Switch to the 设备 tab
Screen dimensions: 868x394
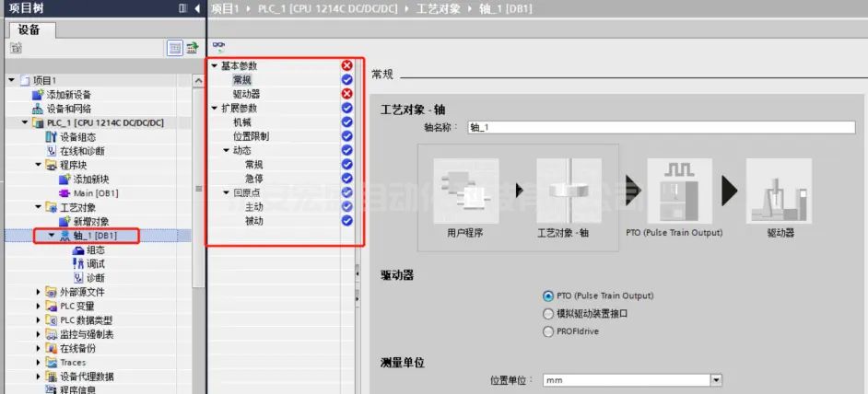click(x=29, y=29)
